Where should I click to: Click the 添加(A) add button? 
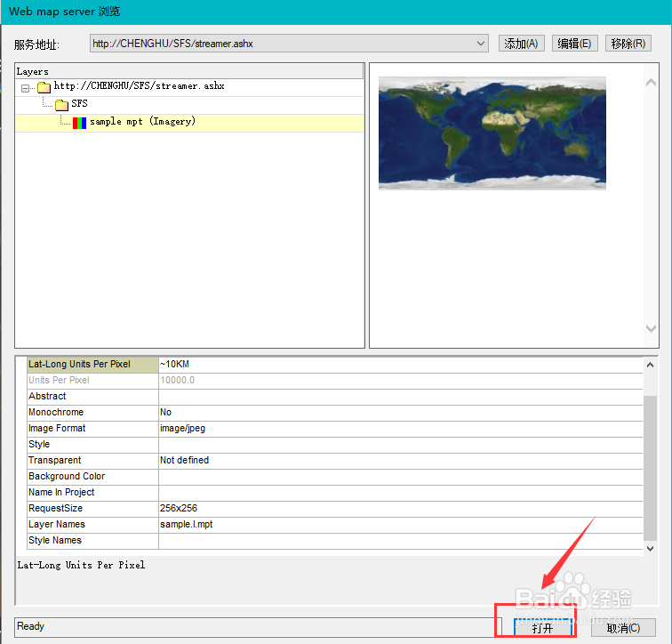[521, 44]
